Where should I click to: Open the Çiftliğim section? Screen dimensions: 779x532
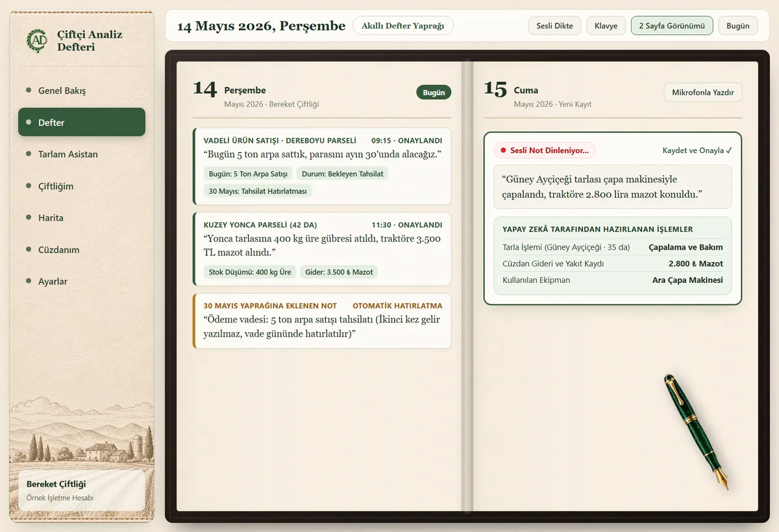(x=82, y=186)
